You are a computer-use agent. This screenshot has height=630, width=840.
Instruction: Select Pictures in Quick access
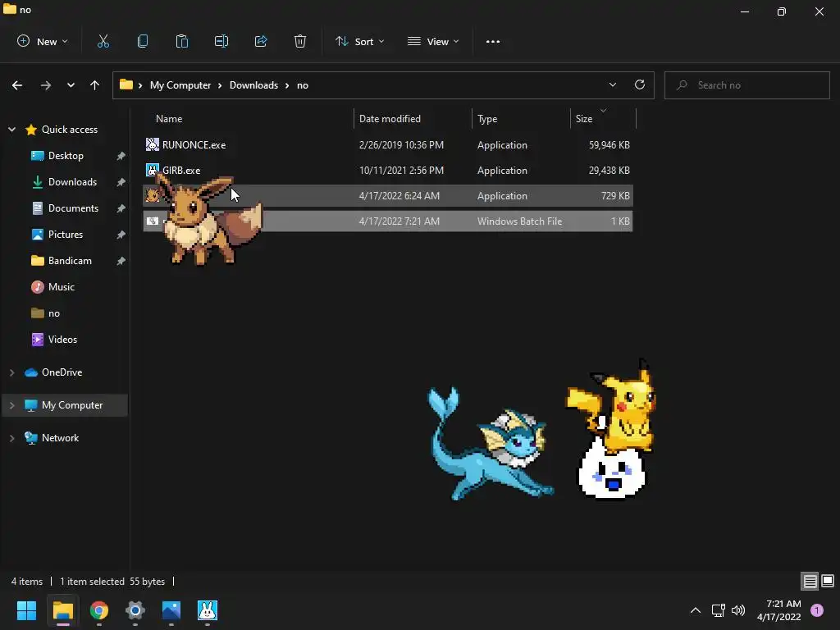coord(66,235)
